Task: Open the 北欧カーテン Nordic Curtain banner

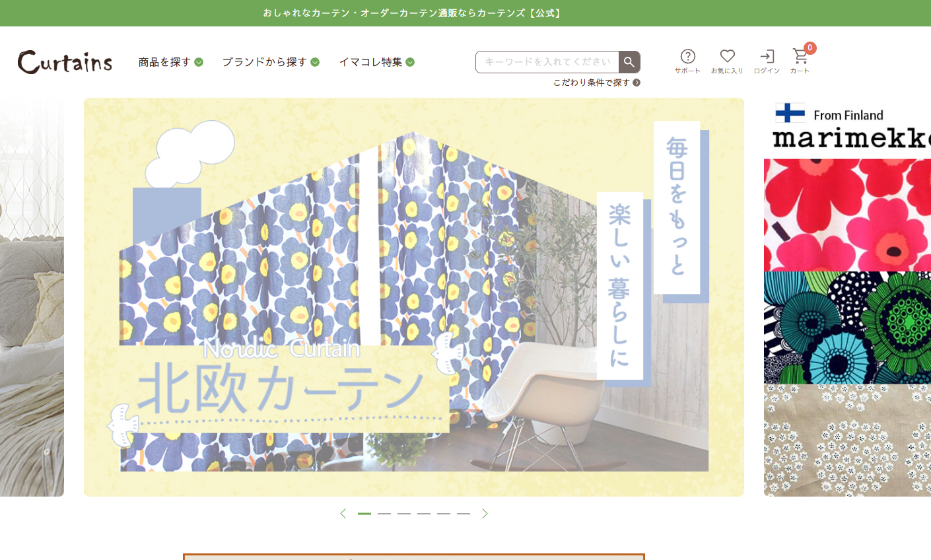Action: [x=414, y=297]
